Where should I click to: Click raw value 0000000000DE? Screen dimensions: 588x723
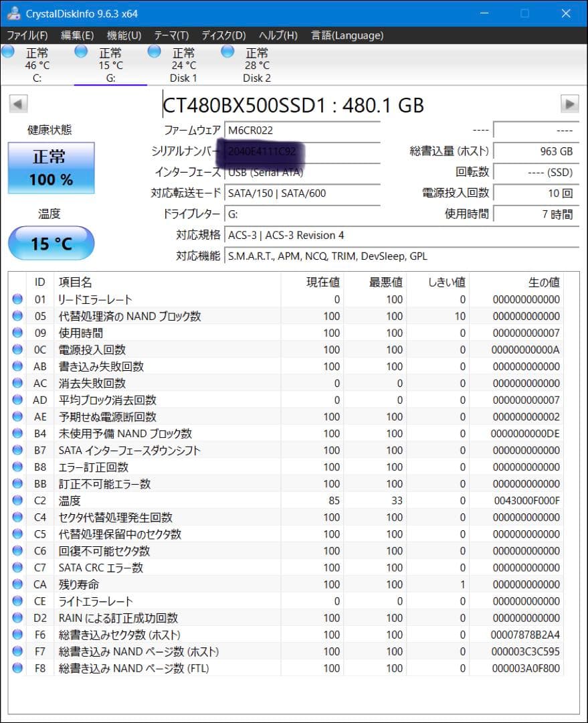[525, 433]
